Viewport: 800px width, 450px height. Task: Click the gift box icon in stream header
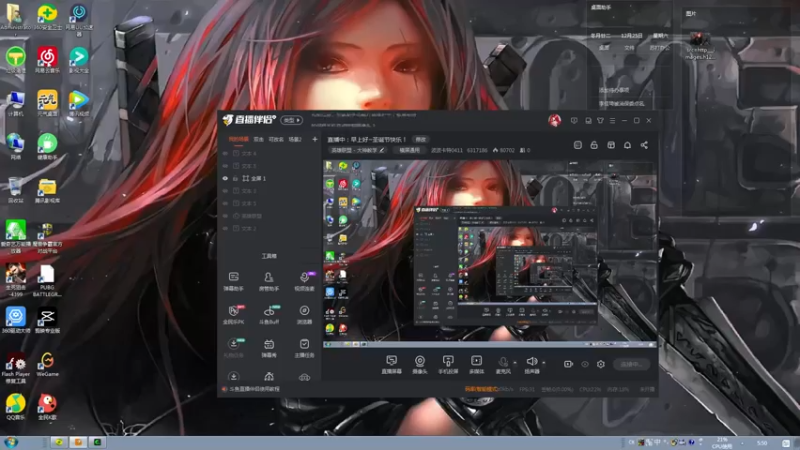[611, 145]
